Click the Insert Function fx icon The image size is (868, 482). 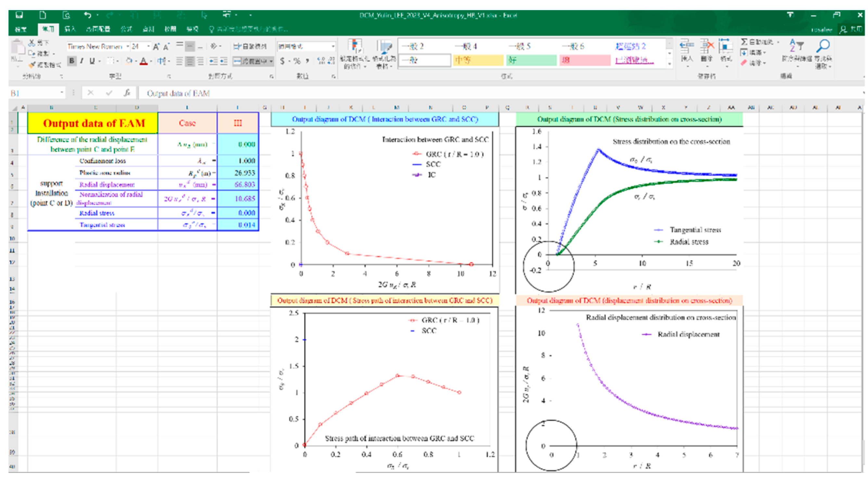[x=127, y=93]
